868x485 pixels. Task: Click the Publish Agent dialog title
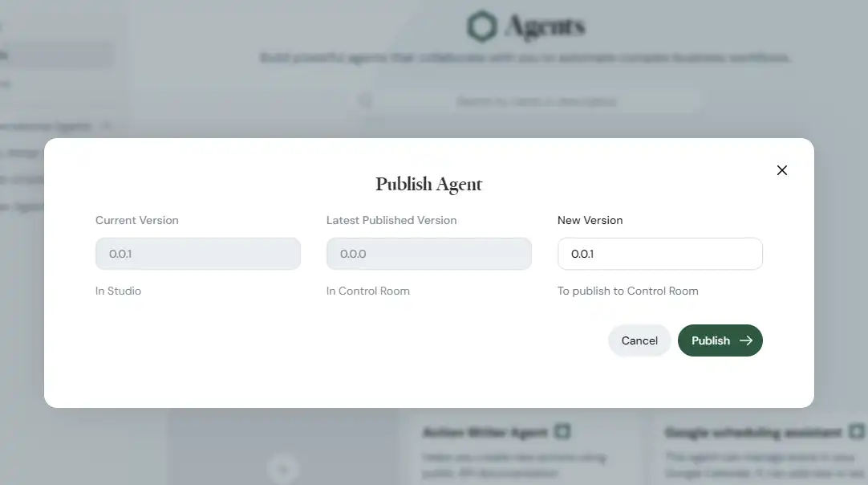click(428, 184)
